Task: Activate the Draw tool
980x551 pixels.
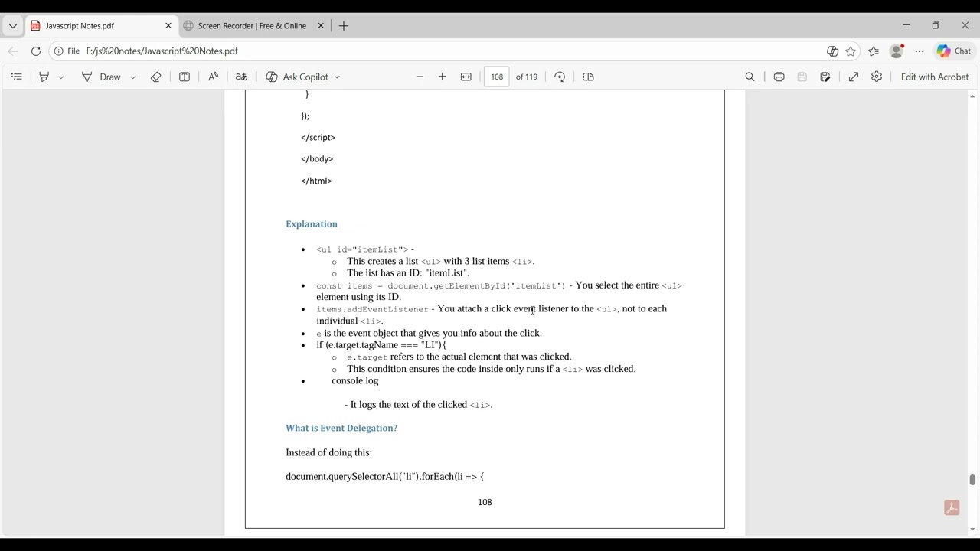Action: (102, 77)
